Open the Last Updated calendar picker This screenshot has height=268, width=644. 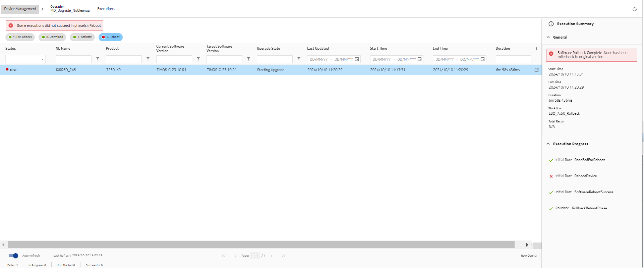pos(357,59)
